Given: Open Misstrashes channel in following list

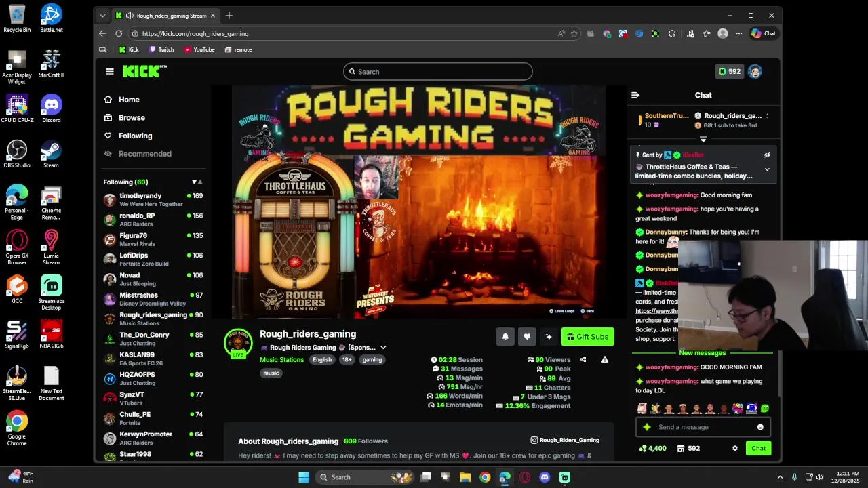Looking at the screenshot, I should point(153,299).
